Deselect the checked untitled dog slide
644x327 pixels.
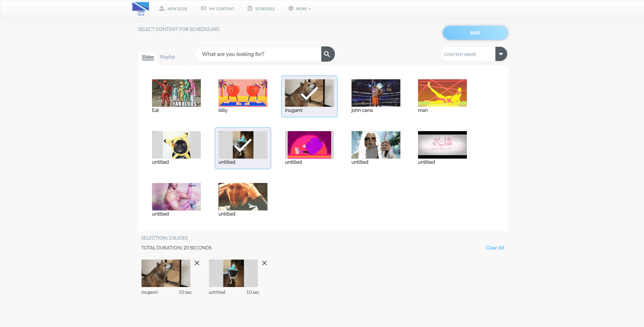point(243,145)
